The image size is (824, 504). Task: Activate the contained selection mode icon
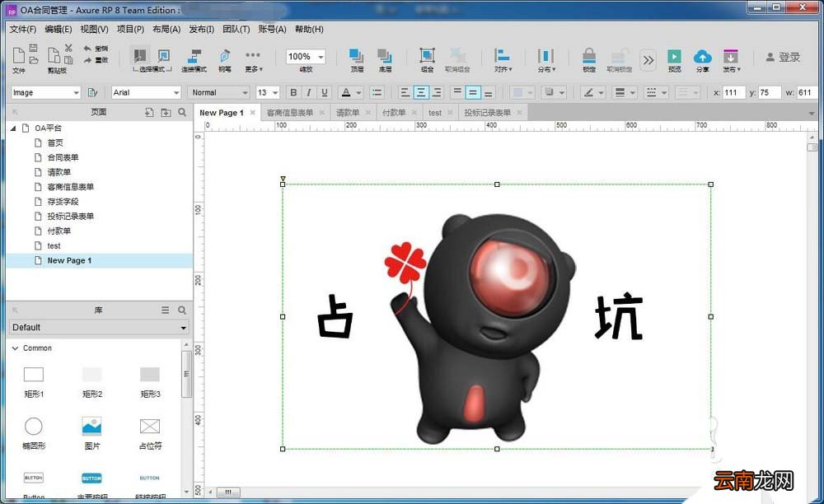click(164, 56)
